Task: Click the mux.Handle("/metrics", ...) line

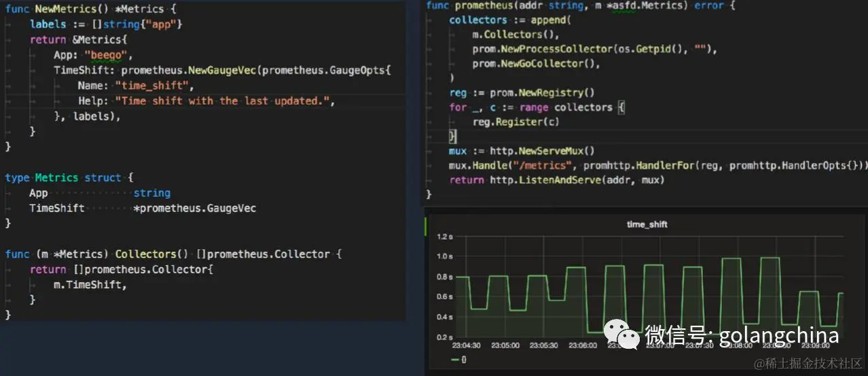Action: tap(658, 165)
